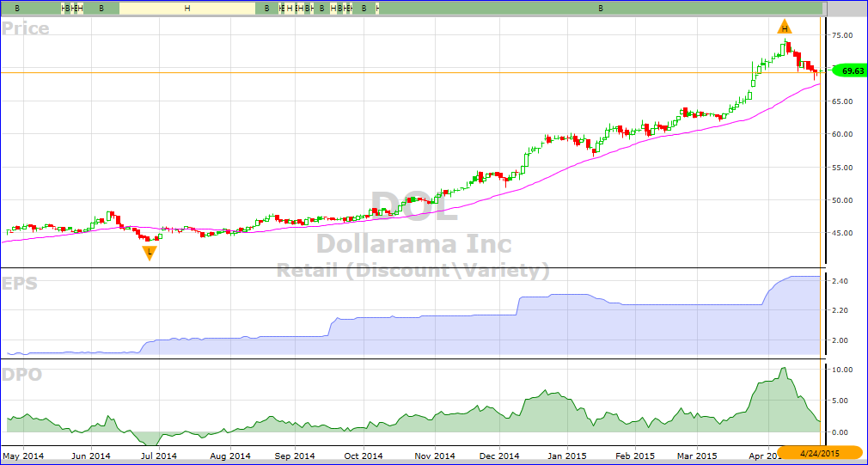Click the B segment just before the wide H segment
The width and height of the screenshot is (868, 465).
point(101,9)
